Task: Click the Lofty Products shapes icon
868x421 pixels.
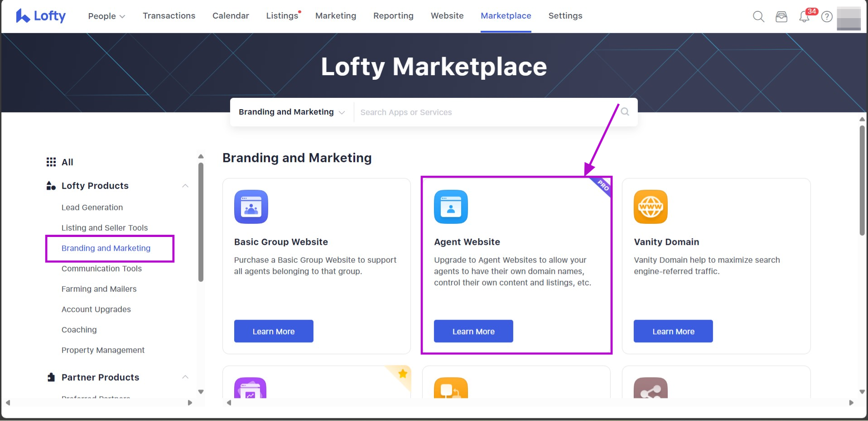Action: tap(51, 186)
